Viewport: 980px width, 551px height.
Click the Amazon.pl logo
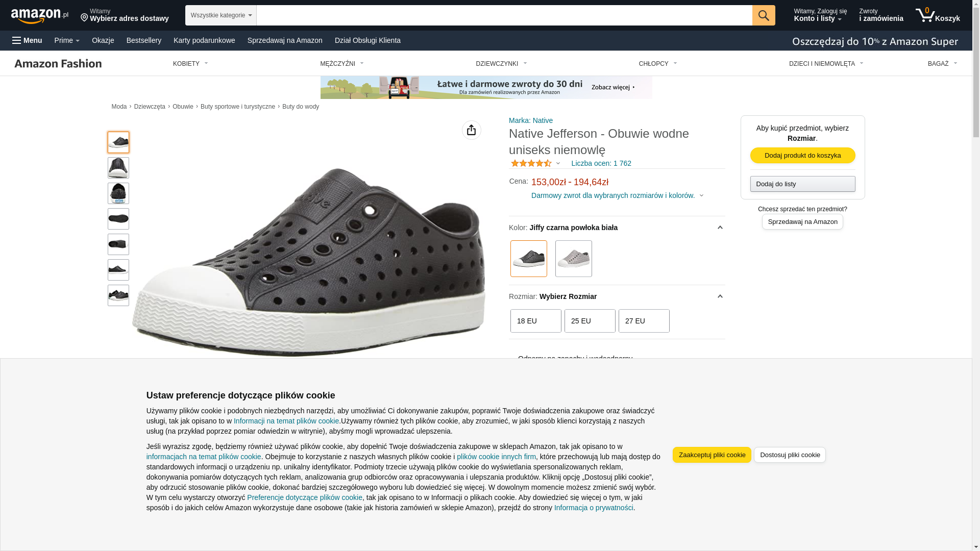click(39, 16)
